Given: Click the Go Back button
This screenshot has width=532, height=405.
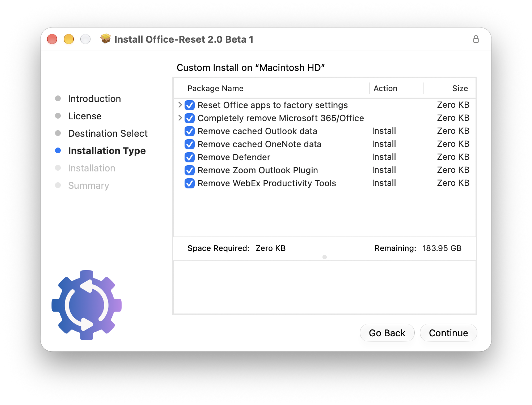Looking at the screenshot, I should [x=387, y=333].
